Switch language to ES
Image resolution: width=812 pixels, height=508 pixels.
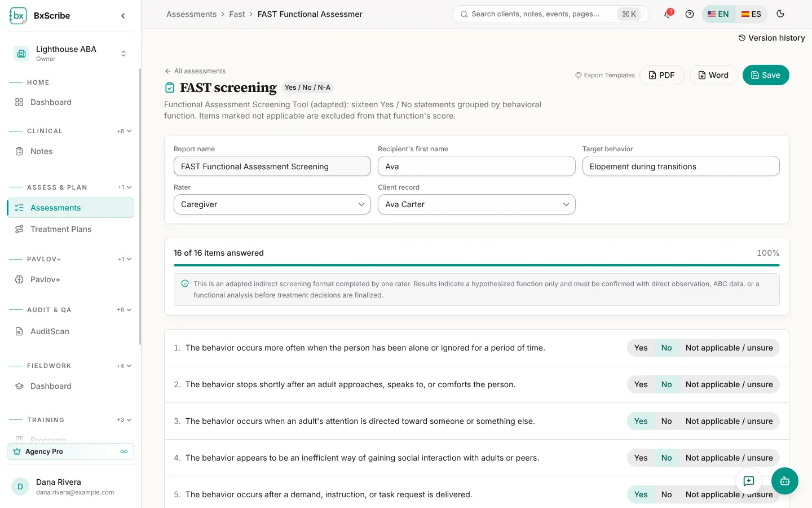[x=751, y=14]
